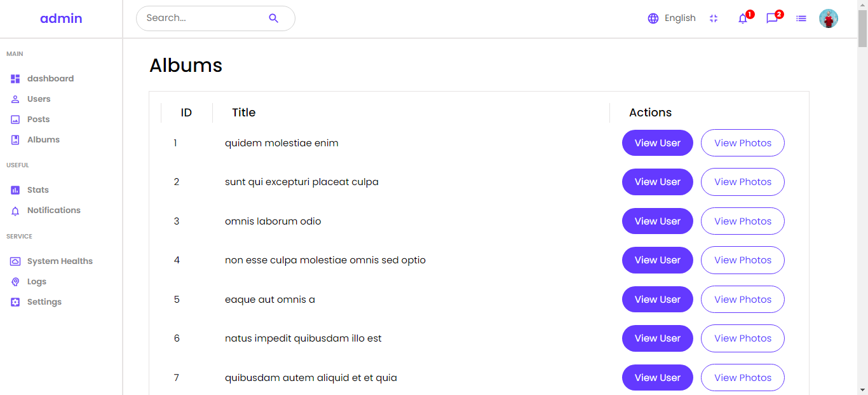Image resolution: width=868 pixels, height=395 pixels.
Task: Click the scrollbar down arrow
Action: tap(862, 389)
